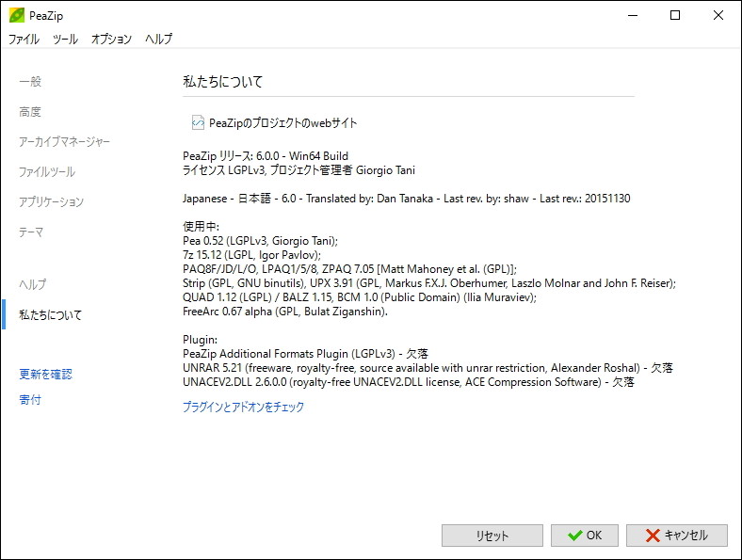Click the QUAD 1.12 (LGPL) line

click(360, 297)
